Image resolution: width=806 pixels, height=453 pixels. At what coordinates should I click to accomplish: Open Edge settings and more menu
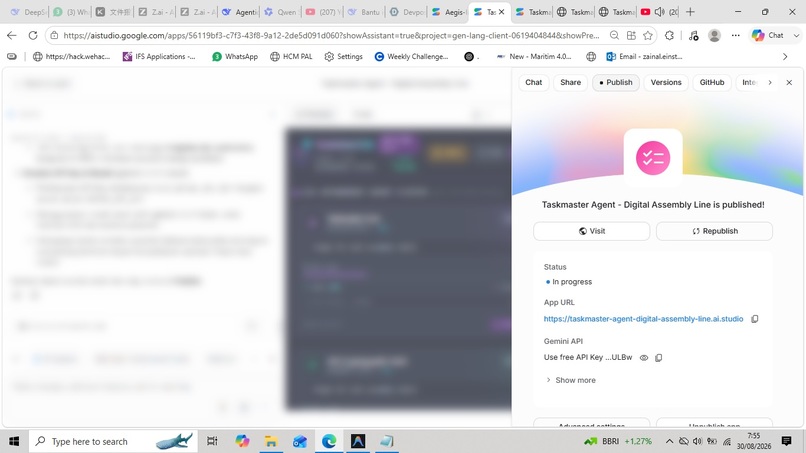click(x=736, y=35)
